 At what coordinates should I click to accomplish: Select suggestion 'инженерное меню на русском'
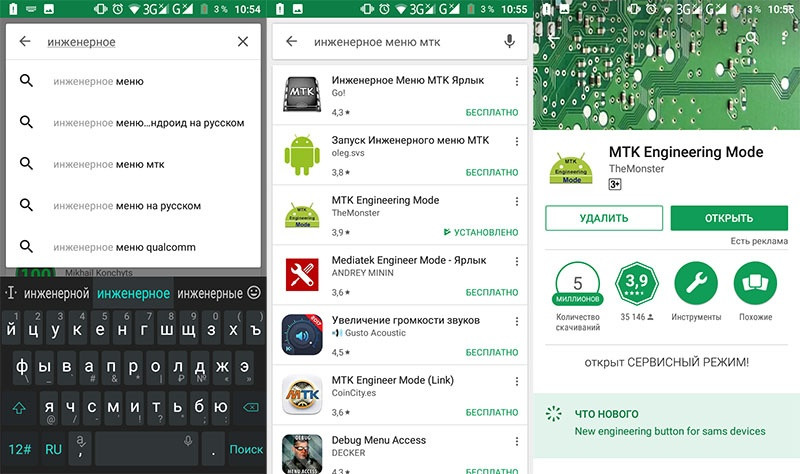pyautogui.click(x=133, y=206)
